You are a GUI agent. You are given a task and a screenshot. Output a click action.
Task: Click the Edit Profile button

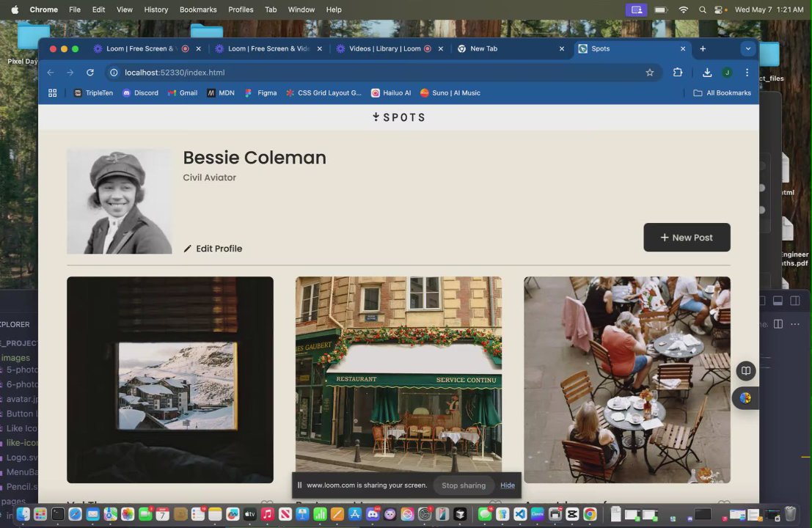pos(213,249)
